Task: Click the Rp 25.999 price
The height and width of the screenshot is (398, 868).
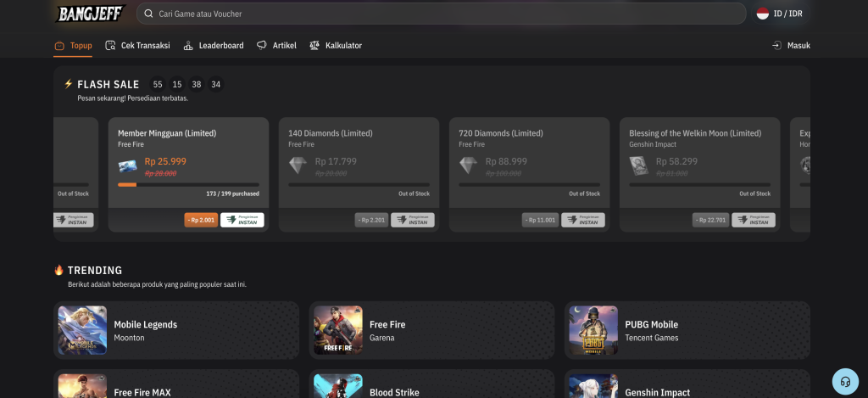Action: (x=165, y=161)
